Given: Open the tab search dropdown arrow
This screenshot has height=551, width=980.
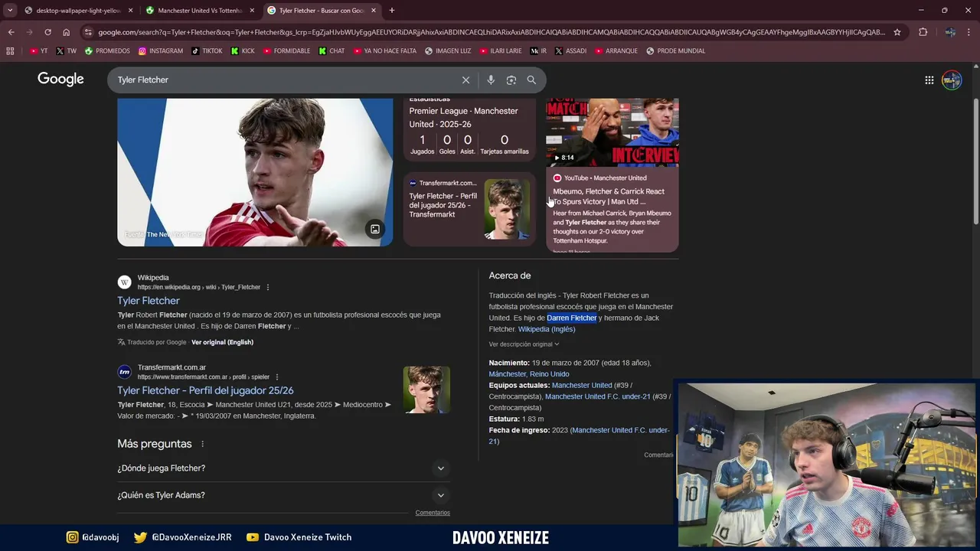Looking at the screenshot, I should (x=10, y=10).
